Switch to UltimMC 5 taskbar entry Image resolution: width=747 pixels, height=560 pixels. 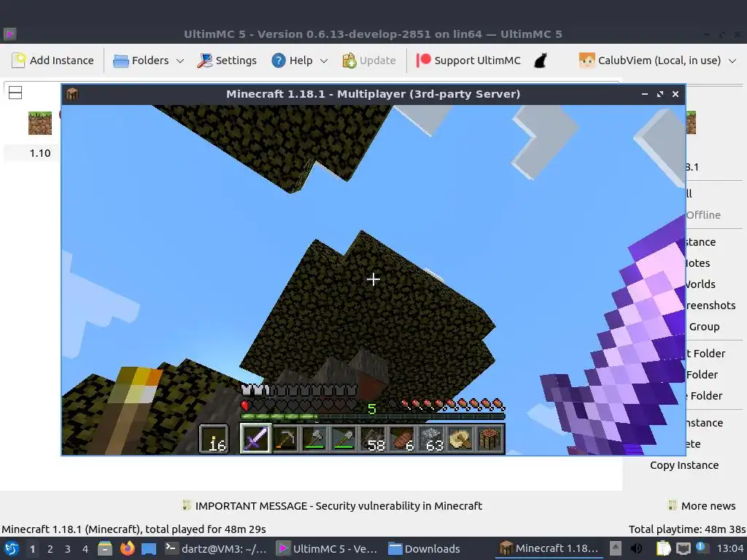coord(328,549)
